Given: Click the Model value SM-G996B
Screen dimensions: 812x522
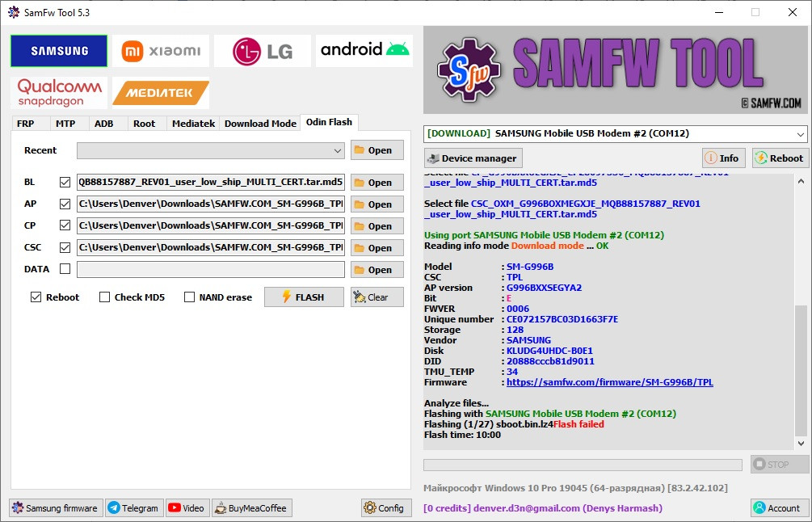Looking at the screenshot, I should click(x=530, y=267).
